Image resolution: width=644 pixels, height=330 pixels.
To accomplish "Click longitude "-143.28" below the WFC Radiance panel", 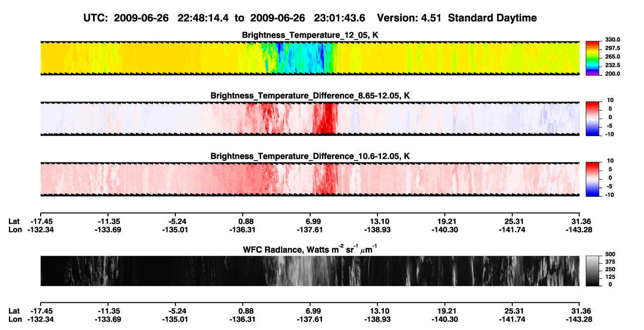I will click(580, 319).
